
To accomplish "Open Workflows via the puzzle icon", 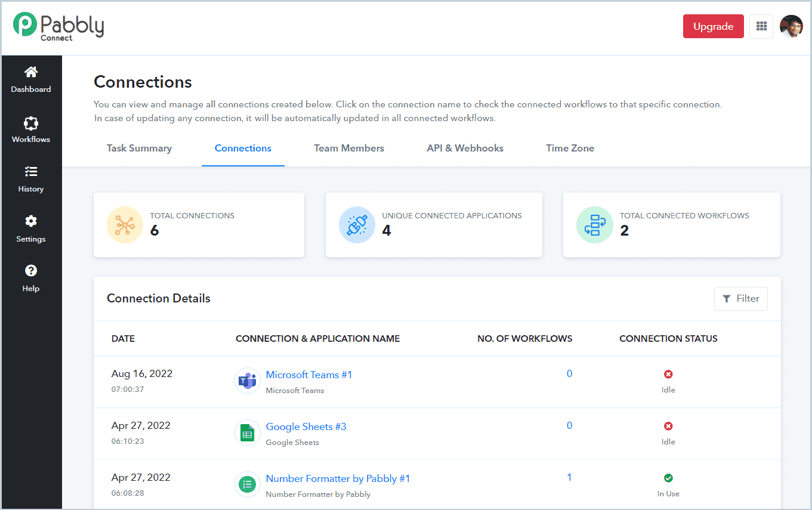I will pos(31,123).
